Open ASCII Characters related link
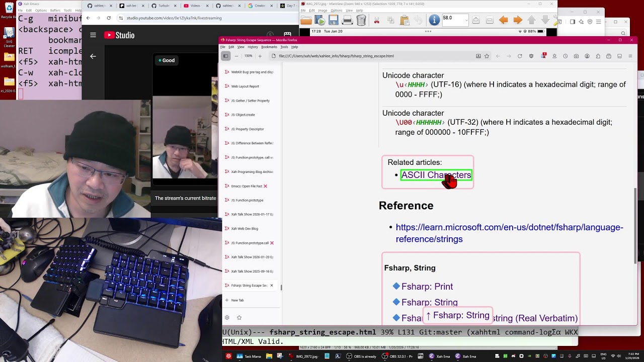Screen dimensions: 644x362 pyautogui.click(x=436, y=175)
